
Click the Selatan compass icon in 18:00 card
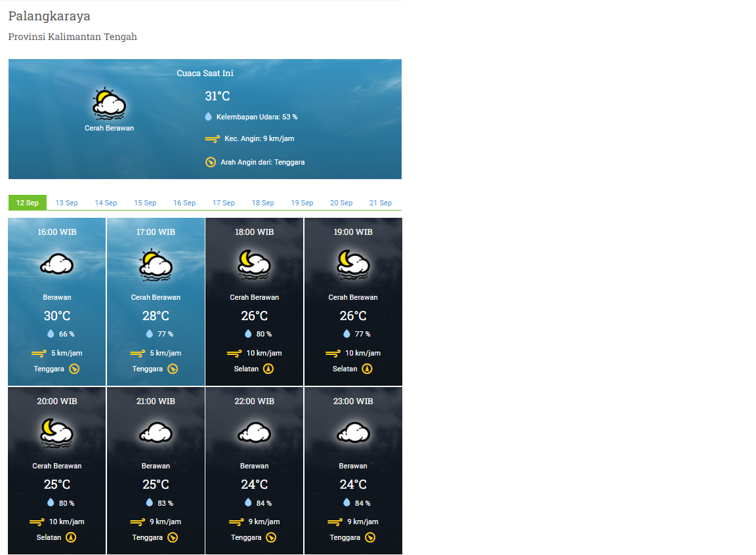pos(268,369)
